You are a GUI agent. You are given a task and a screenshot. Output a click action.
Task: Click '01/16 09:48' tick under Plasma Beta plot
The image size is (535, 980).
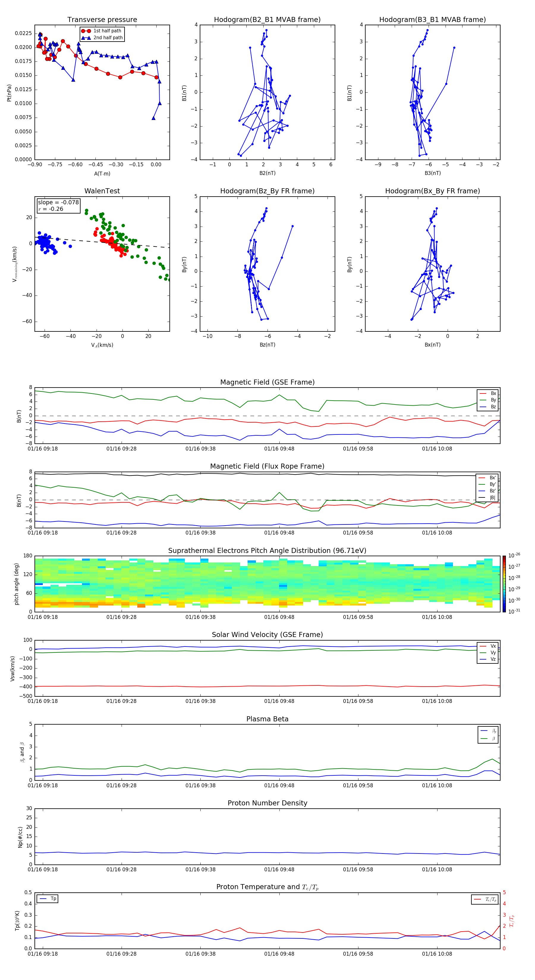(279, 785)
